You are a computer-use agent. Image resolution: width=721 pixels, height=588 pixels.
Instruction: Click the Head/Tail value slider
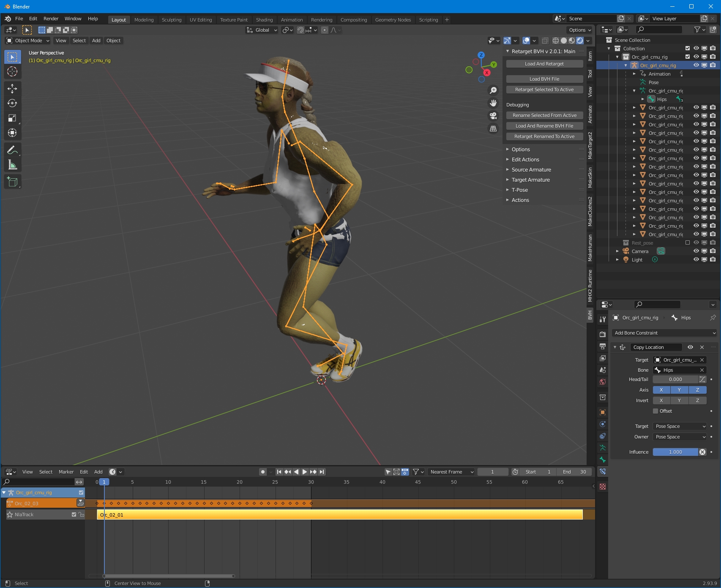pyautogui.click(x=675, y=379)
